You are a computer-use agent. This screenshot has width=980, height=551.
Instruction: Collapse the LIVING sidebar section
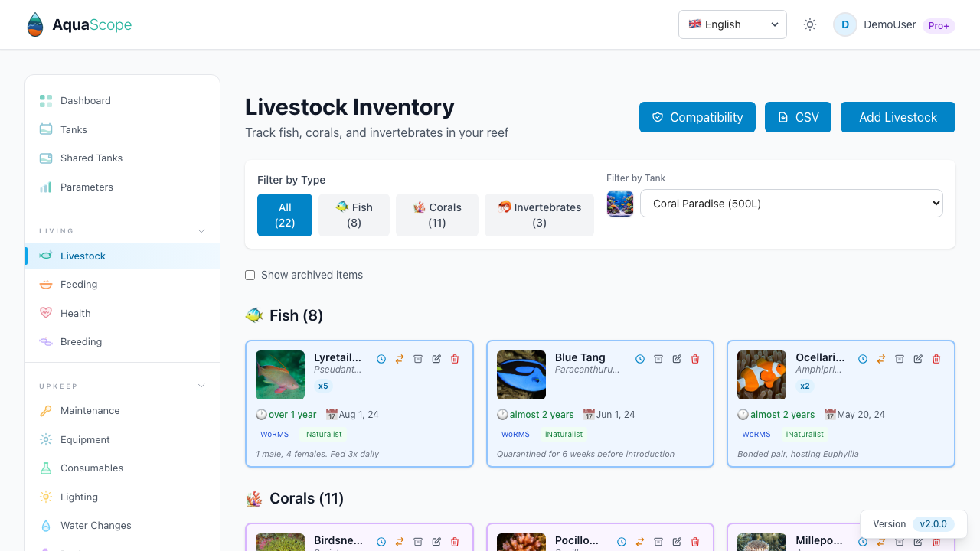pyautogui.click(x=201, y=230)
